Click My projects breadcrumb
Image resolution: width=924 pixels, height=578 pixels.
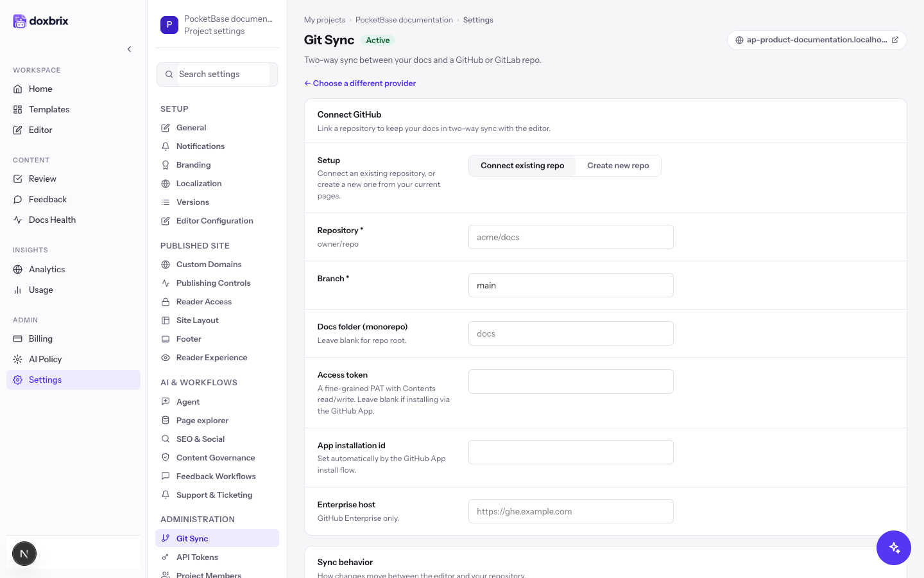point(325,20)
